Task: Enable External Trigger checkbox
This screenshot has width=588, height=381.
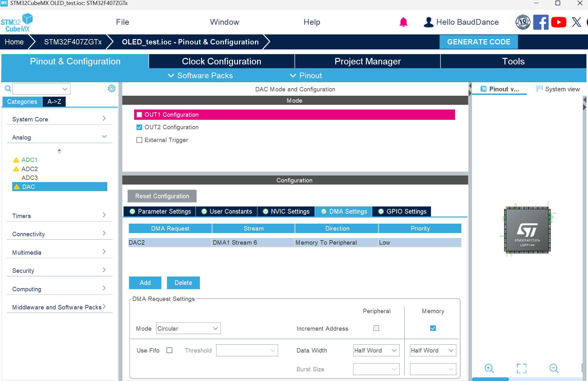Action: tap(139, 140)
